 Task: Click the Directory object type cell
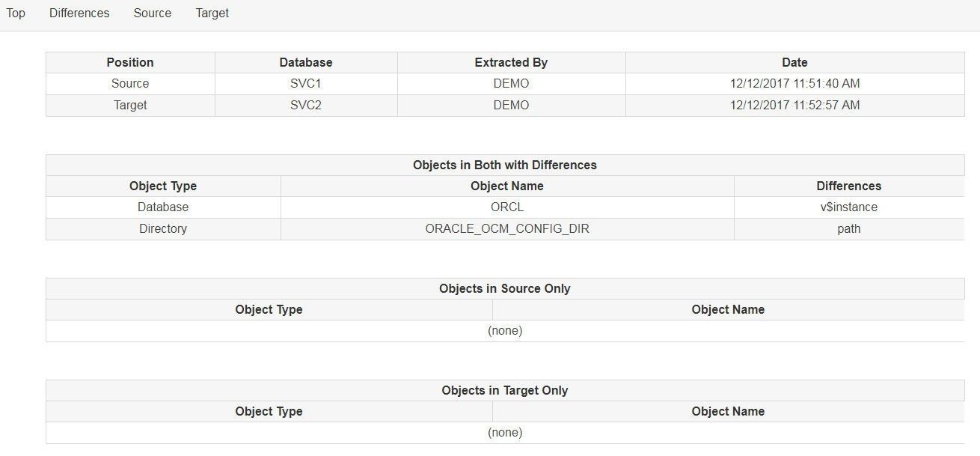[163, 229]
